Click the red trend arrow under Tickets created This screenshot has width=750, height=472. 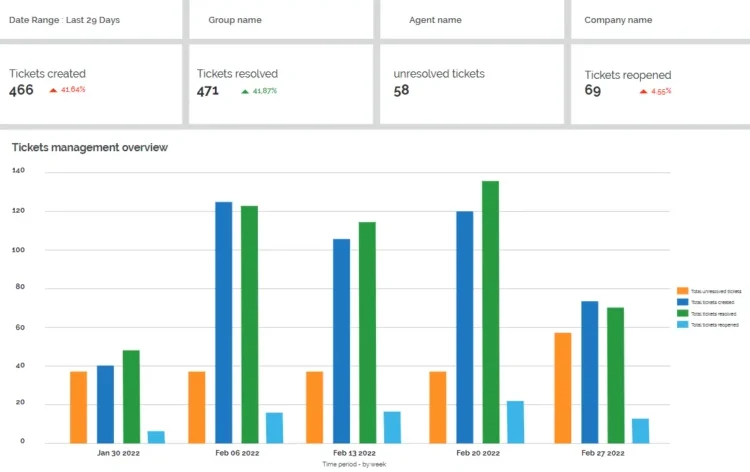click(x=54, y=90)
